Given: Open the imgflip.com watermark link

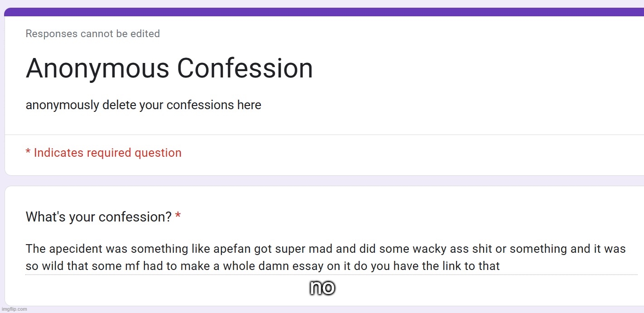Looking at the screenshot, I should click(x=14, y=309).
